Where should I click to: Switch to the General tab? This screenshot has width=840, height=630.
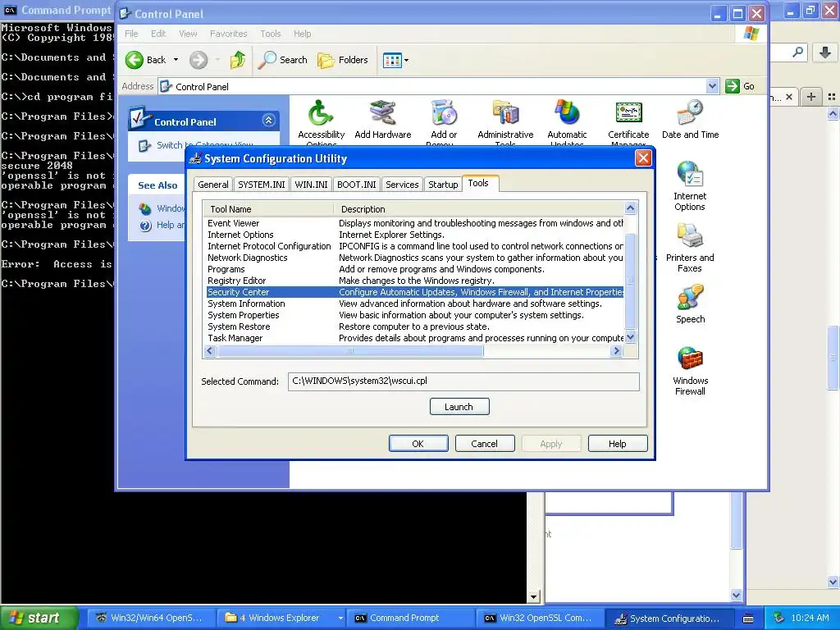tap(213, 185)
